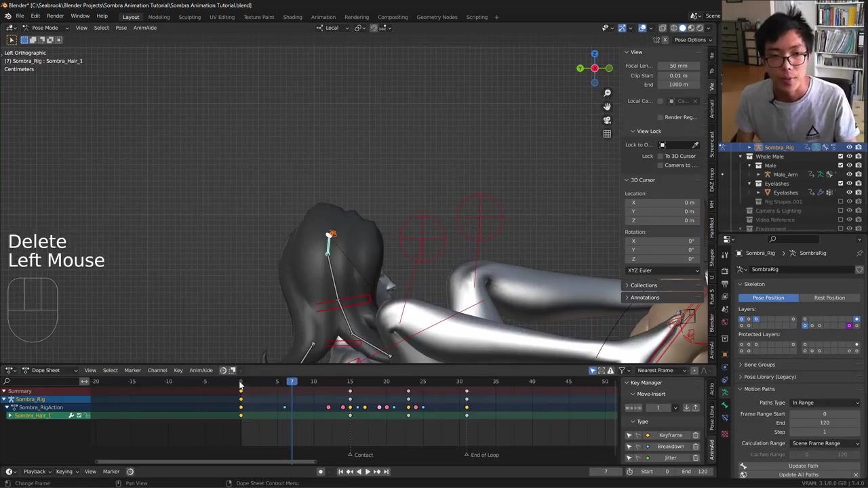Screen dimensions: 868x488
Task: Jump to end frame playback button
Action: 386,472
